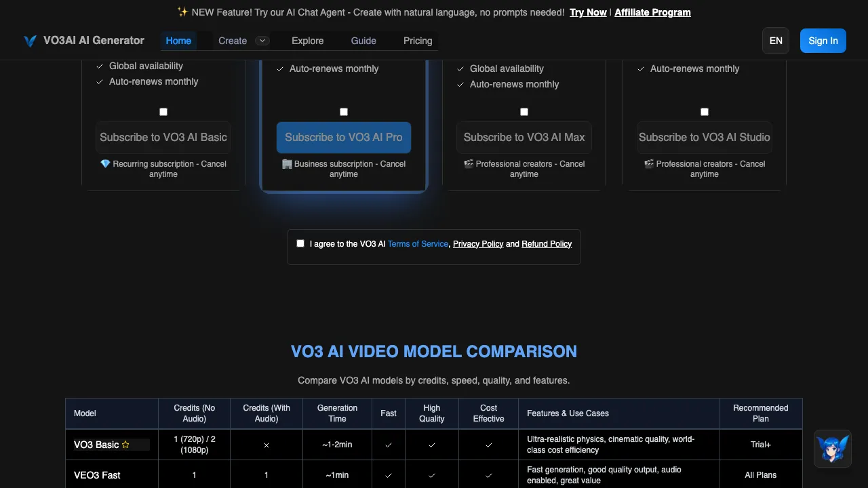This screenshot has height=488, width=868.
Task: Check the box above Subscribe to VO3 AI Basic
Action: (x=163, y=111)
